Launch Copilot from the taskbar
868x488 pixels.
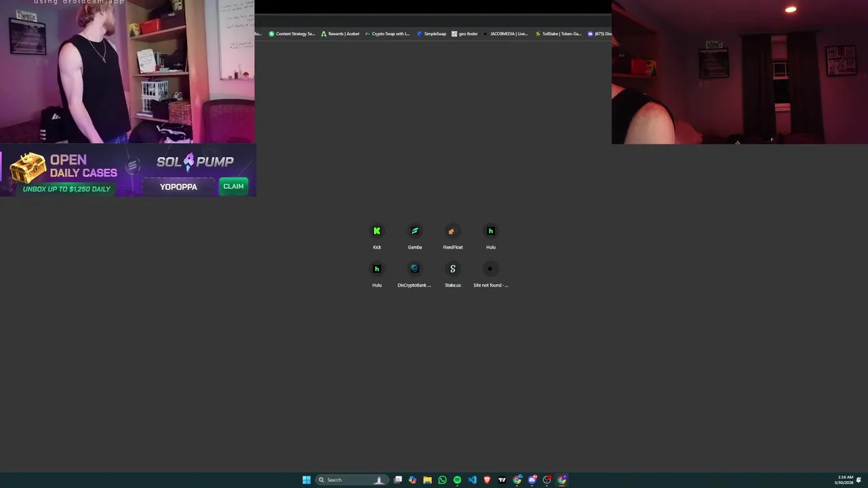coord(412,480)
